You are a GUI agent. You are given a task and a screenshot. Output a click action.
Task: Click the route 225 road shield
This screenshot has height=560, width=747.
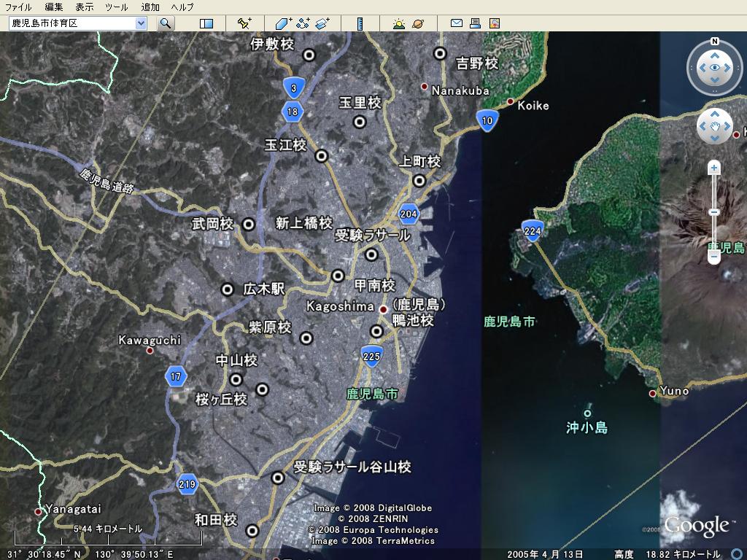click(371, 356)
